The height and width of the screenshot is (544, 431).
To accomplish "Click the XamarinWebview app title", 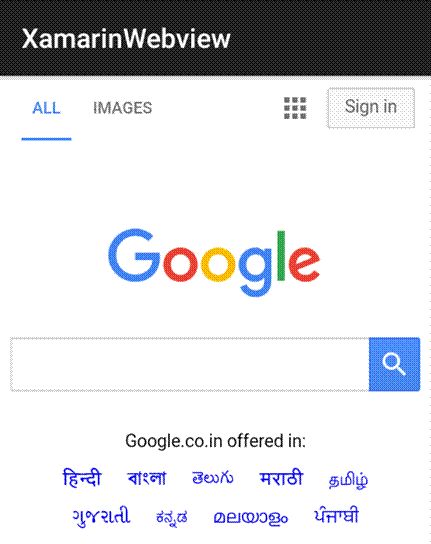I will point(126,39).
